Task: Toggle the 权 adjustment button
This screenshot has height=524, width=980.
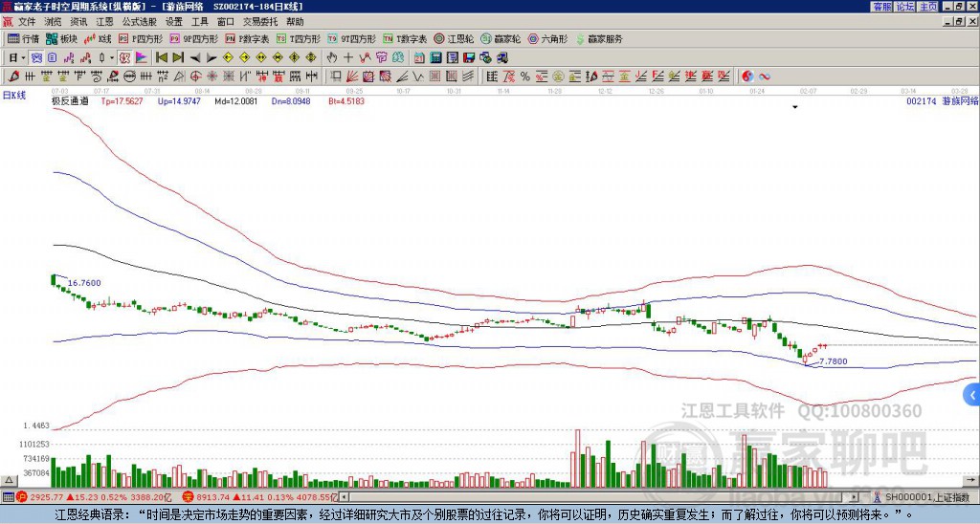Action: (124, 58)
